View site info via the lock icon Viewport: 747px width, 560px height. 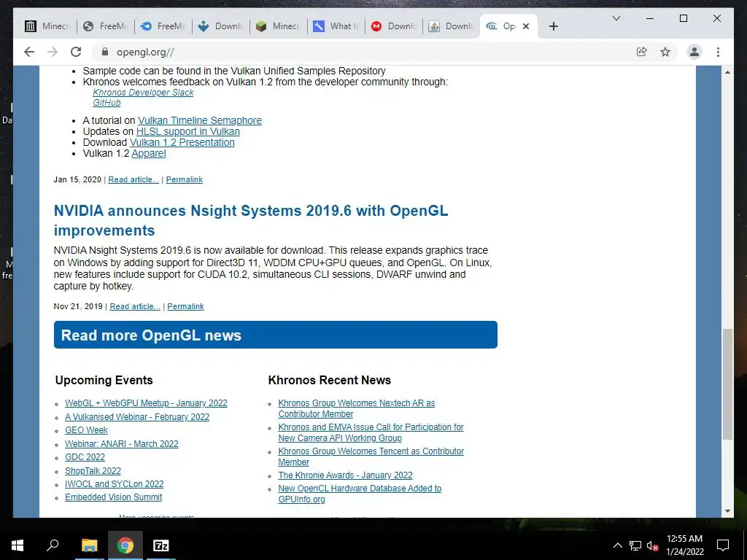(105, 52)
